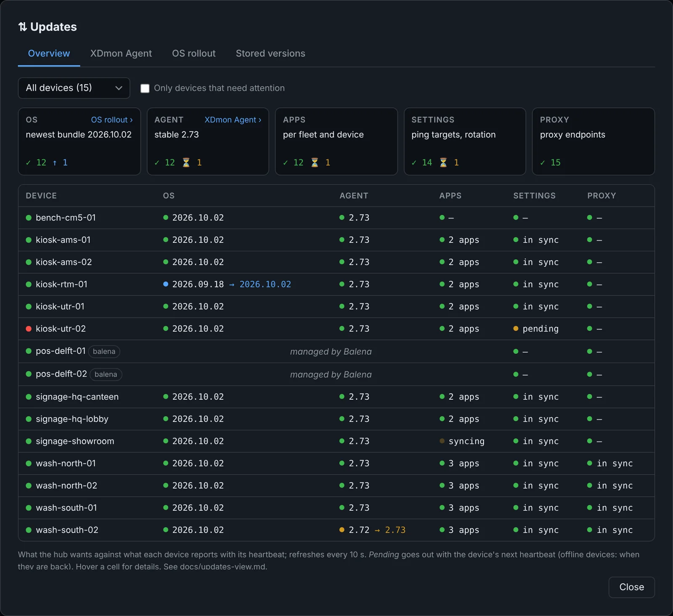Switch to the Overview tab

[49, 53]
